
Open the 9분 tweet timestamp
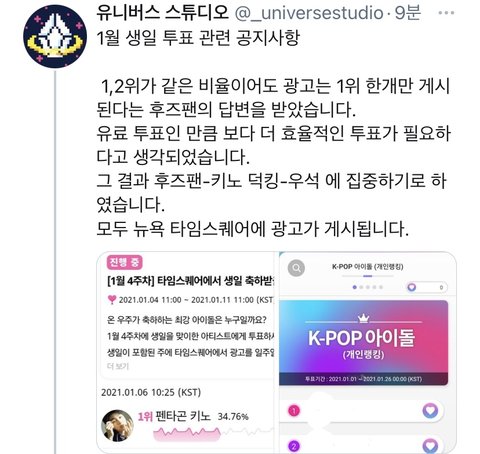pos(408,13)
